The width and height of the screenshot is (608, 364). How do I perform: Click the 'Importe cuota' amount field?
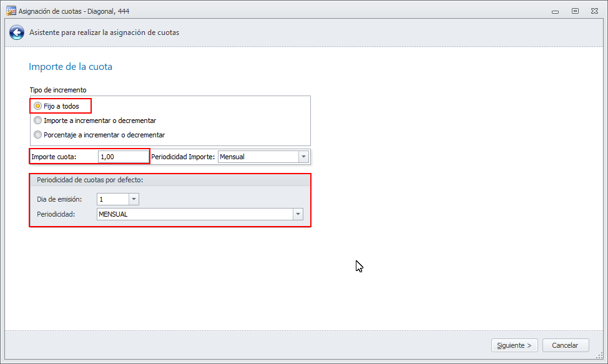point(123,157)
